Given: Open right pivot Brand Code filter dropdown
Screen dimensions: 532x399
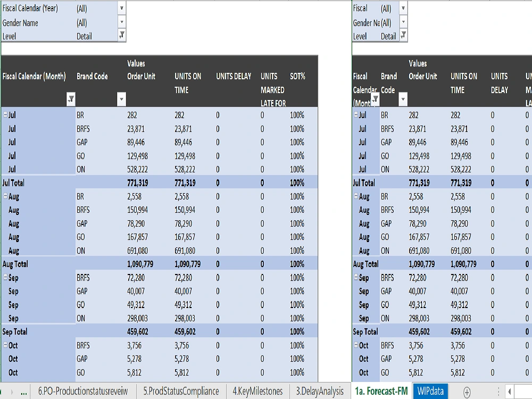Looking at the screenshot, I should point(403,99).
